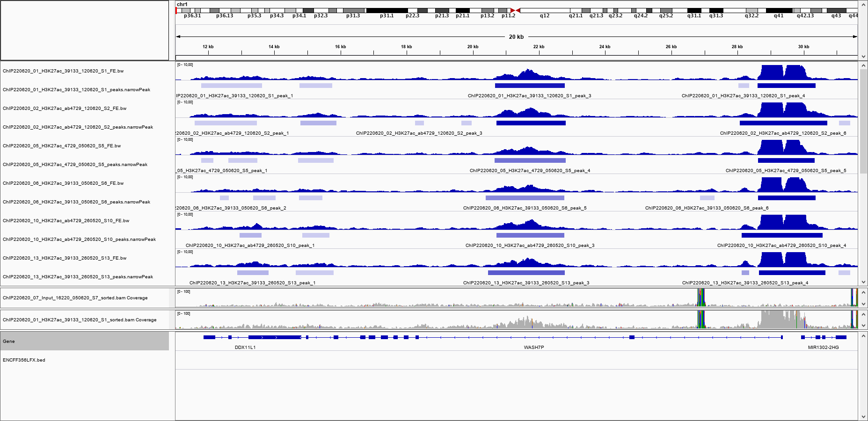Click the q32.2 band label on the ideogram
The image size is (868, 421).
pos(752,16)
